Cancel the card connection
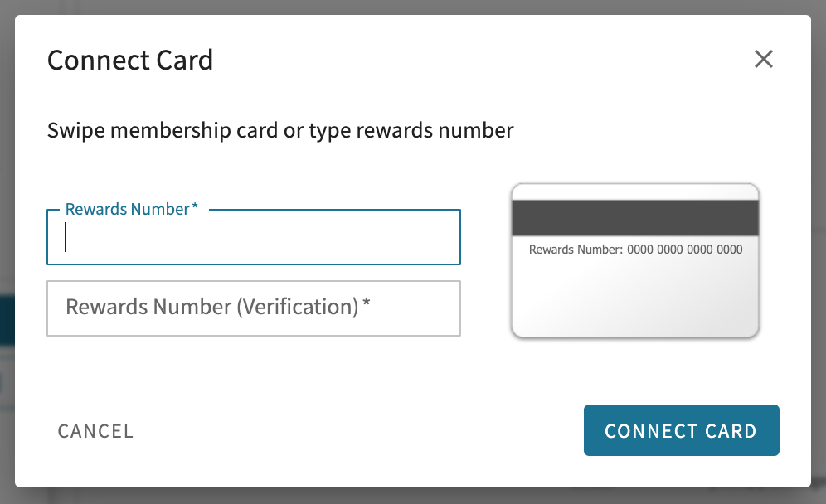Viewport: 826px width, 504px height. pos(95,431)
